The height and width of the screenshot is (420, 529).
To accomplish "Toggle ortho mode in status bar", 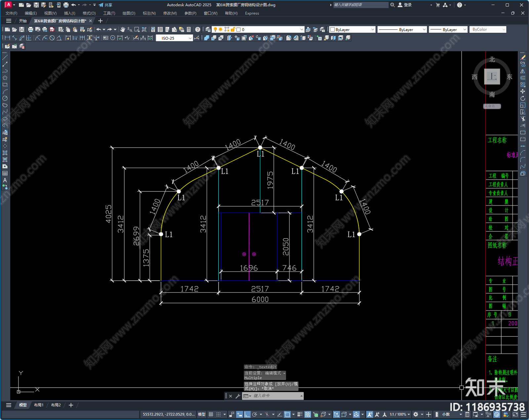I will pyautogui.click(x=247, y=414).
